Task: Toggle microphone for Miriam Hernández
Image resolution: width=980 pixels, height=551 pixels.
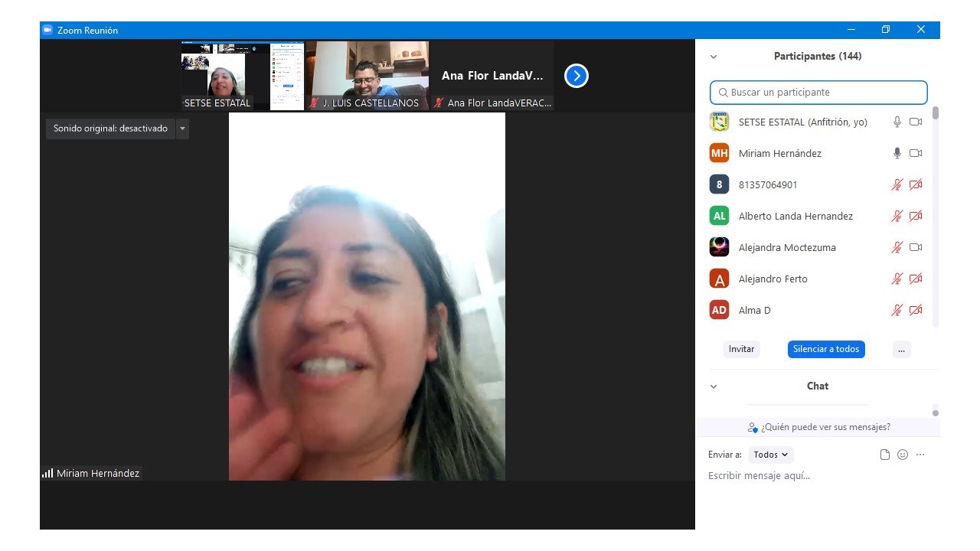Action: coord(897,153)
